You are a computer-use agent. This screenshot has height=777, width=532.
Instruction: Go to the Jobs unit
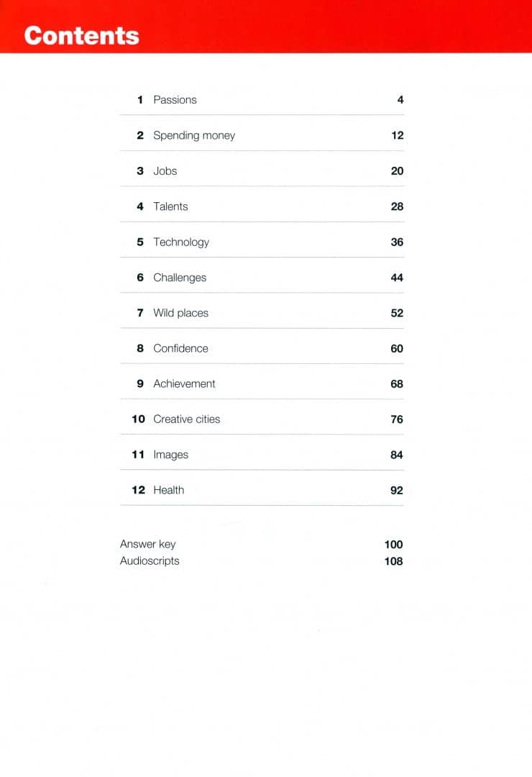click(165, 171)
